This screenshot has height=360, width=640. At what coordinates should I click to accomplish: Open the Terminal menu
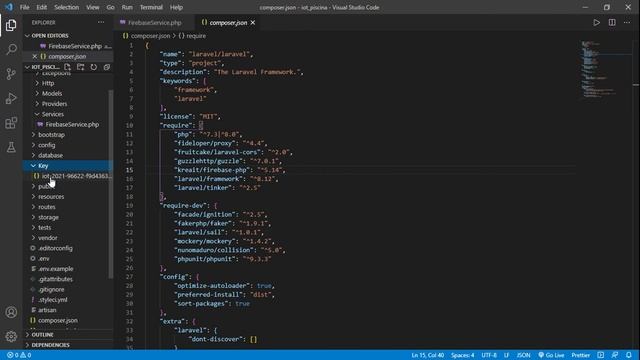pyautogui.click(x=151, y=7)
